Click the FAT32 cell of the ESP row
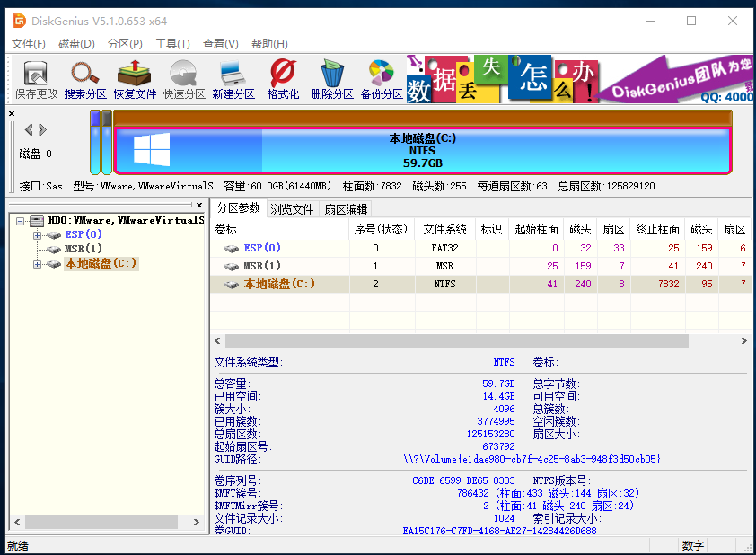Screen dimensions: 756x555 (445, 248)
